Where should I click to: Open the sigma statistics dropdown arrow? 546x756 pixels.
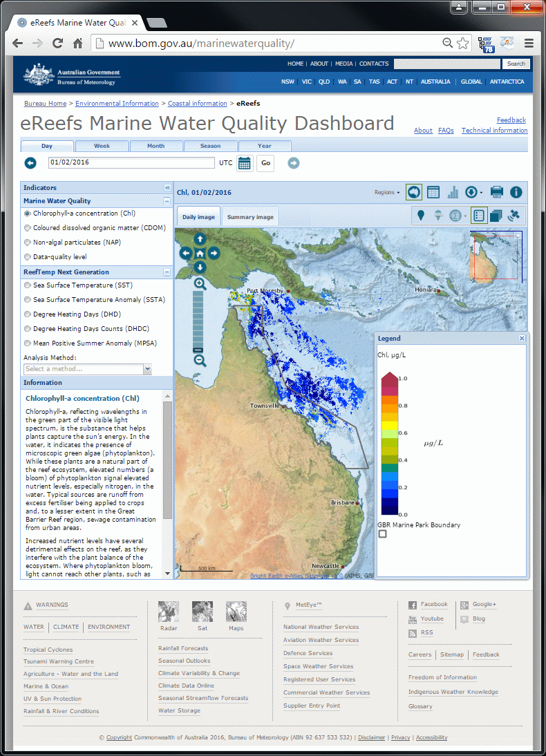point(465,216)
